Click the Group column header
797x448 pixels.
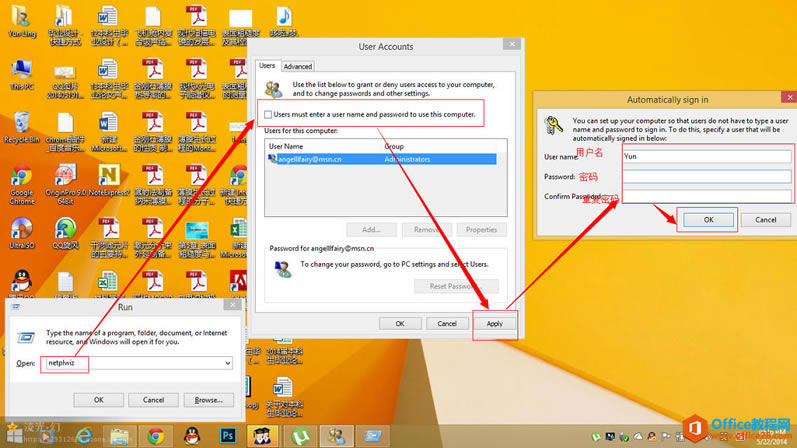pos(394,146)
